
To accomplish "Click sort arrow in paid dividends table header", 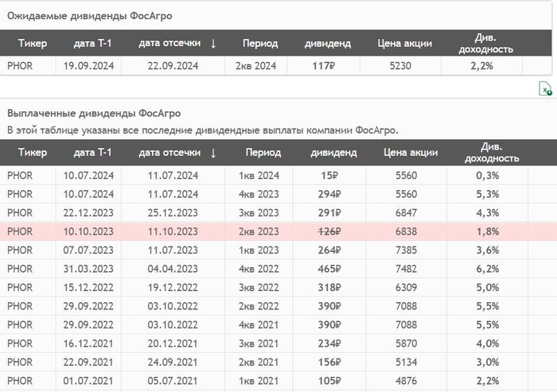I will coord(213,153).
